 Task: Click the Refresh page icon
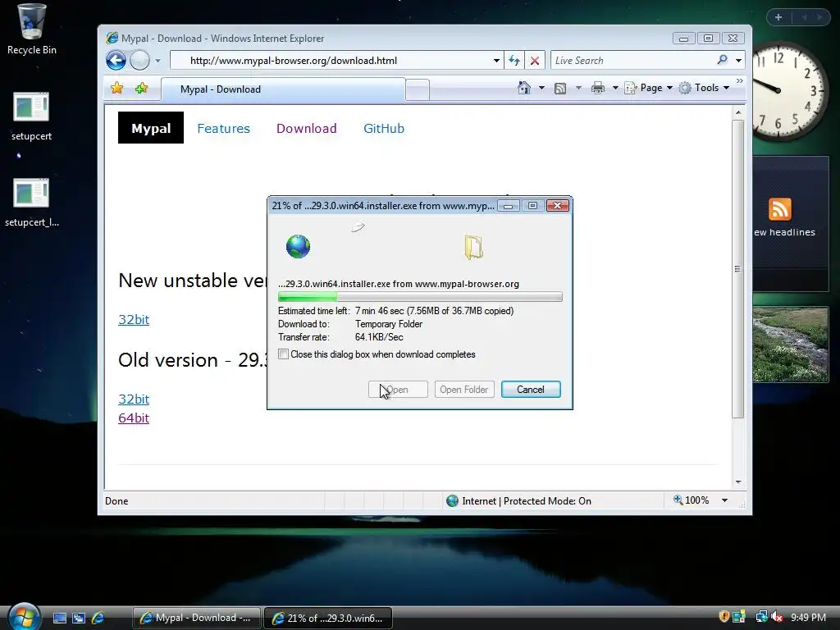click(x=514, y=61)
